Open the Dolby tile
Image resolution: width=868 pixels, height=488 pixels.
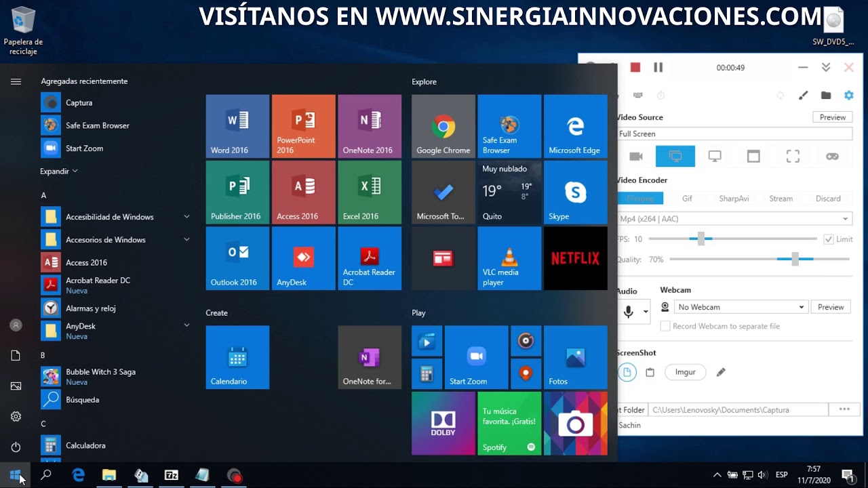coord(443,424)
